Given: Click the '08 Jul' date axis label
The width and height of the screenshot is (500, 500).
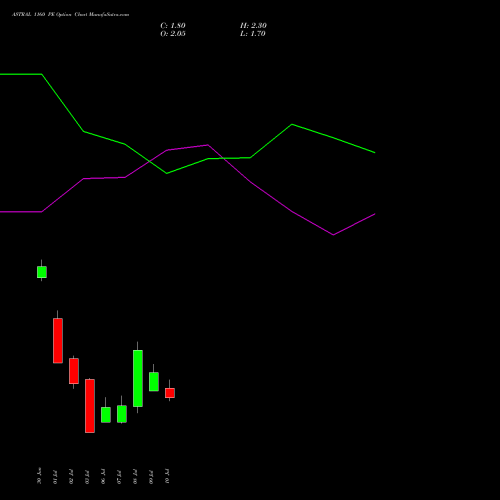Looking at the screenshot, I should (x=135, y=477).
